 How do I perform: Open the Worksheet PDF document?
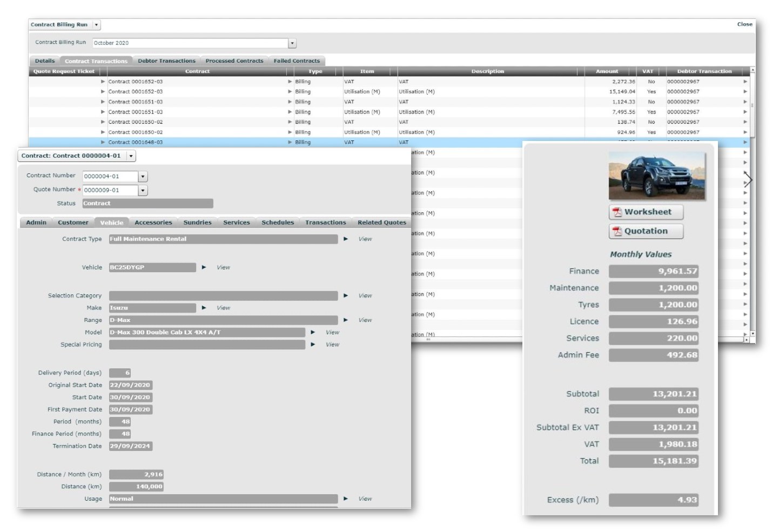click(646, 212)
